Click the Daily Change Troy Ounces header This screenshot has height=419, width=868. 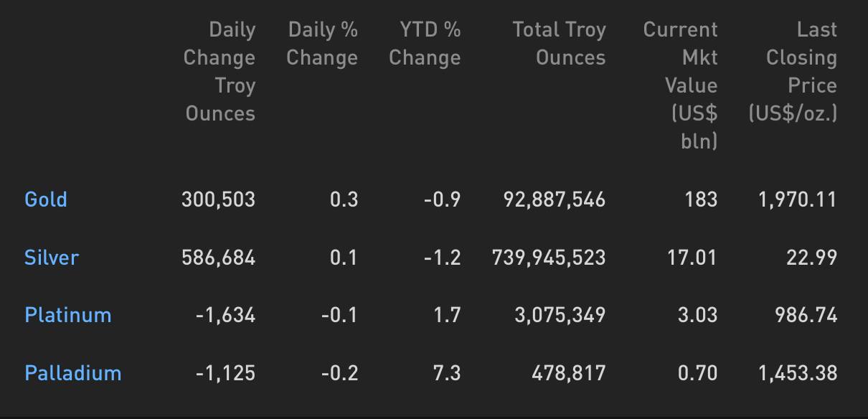(220, 72)
